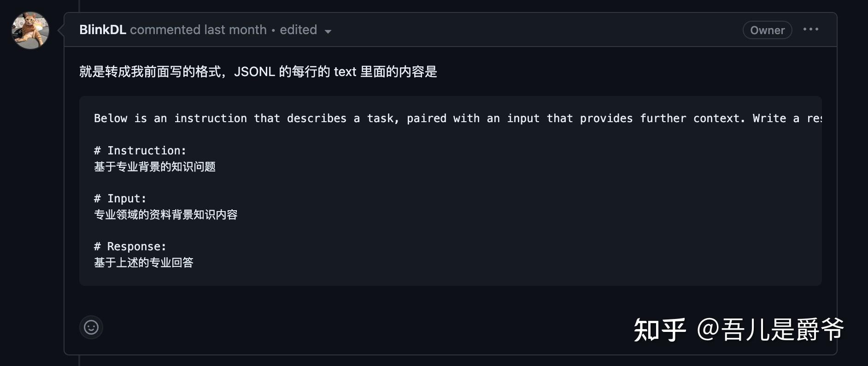Click the word 'text' in the comment sentence
This screenshot has width=868, height=366.
(x=345, y=72)
